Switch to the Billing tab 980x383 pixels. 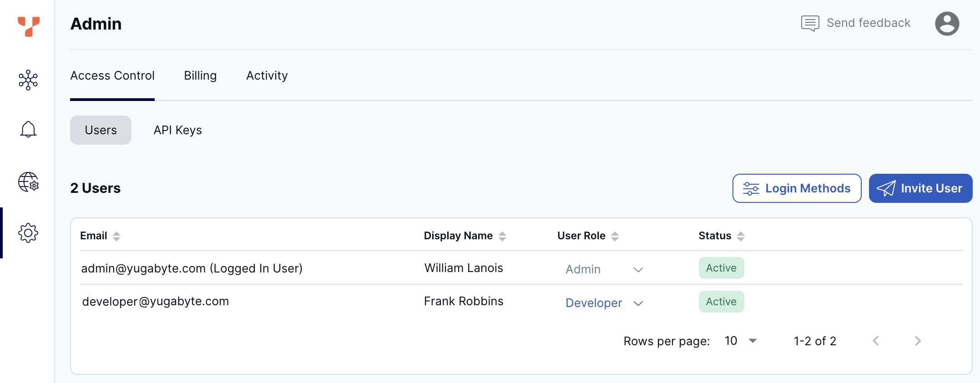pyautogui.click(x=200, y=76)
